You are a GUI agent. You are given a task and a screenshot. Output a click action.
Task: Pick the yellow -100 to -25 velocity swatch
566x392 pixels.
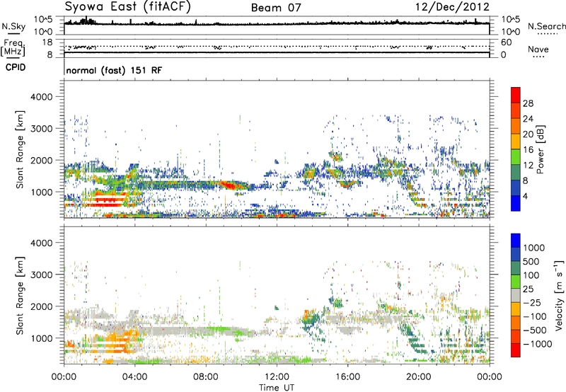[516, 309]
